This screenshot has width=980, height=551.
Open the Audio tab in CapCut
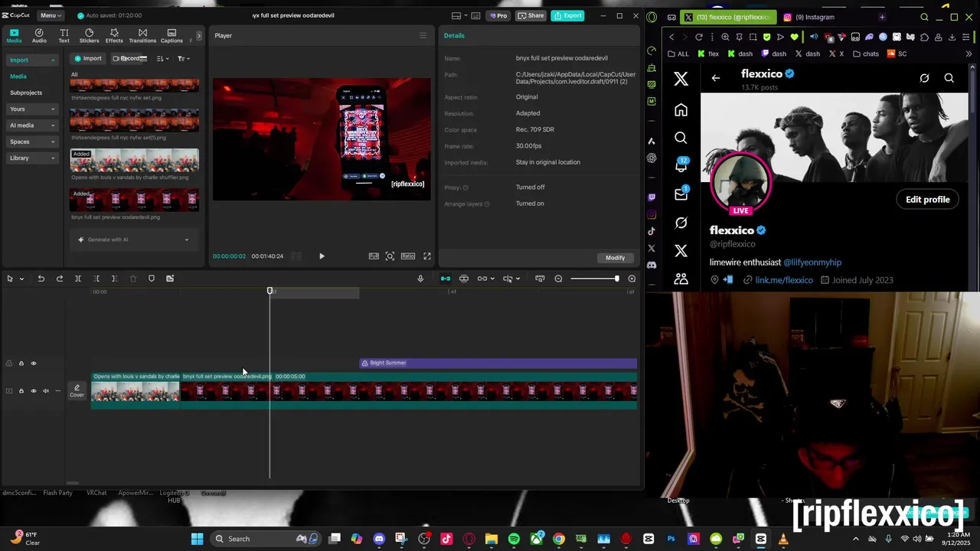pos(39,36)
